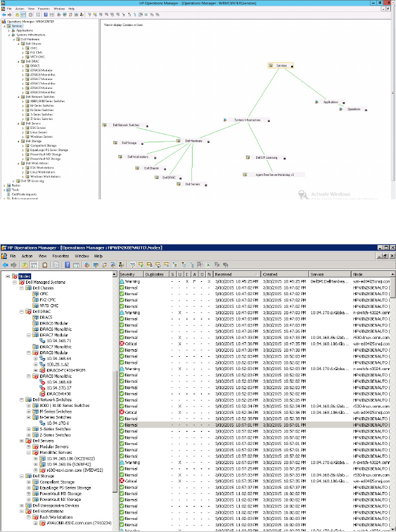Screen dimensions: 396x532
Task: Click Services node icon in service map
Action: pyautogui.click(x=271, y=65)
